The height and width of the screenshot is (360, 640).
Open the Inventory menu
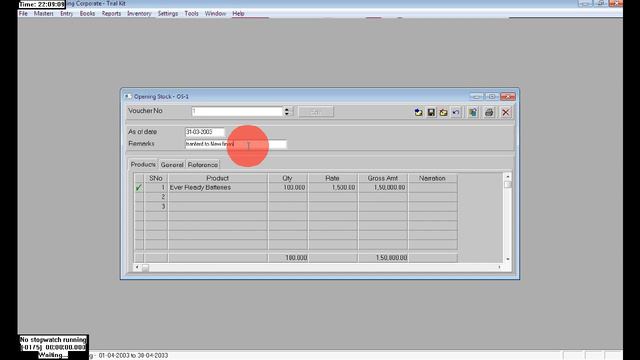(x=139, y=13)
